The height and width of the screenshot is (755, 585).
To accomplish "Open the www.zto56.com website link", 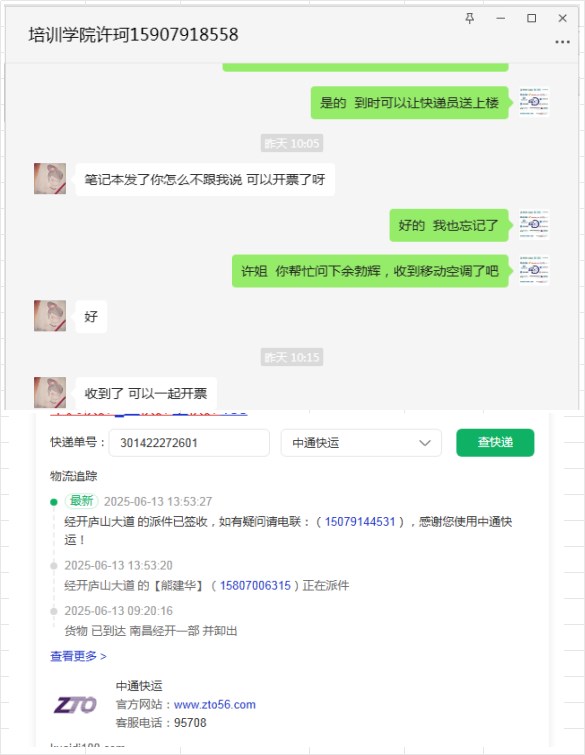I will 215,704.
